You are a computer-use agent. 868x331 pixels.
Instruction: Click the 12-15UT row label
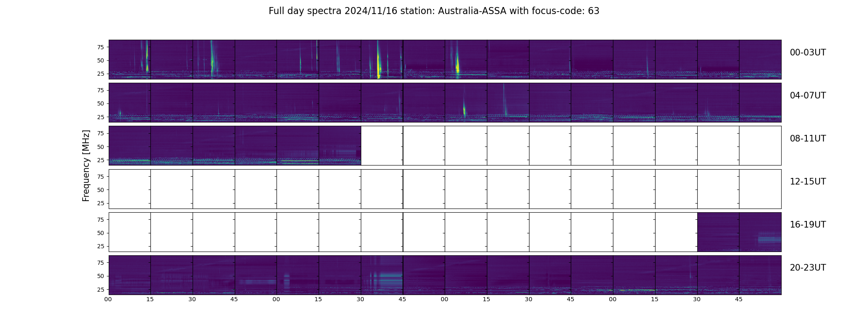pyautogui.click(x=808, y=182)
